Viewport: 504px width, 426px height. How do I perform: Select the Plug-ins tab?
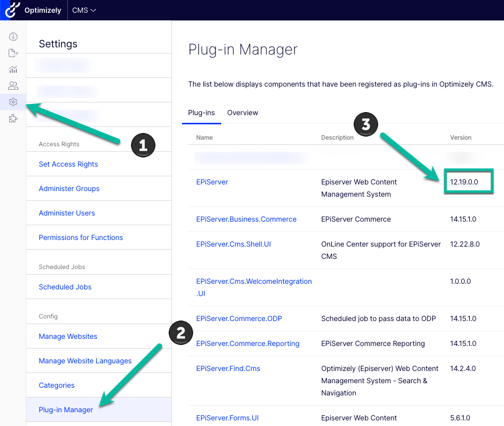201,113
